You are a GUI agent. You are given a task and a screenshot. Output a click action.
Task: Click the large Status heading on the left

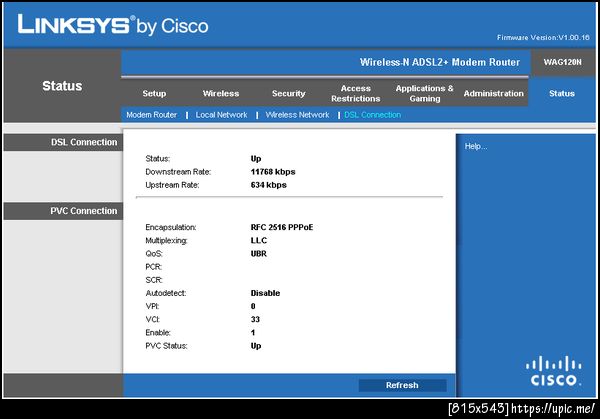[62, 86]
